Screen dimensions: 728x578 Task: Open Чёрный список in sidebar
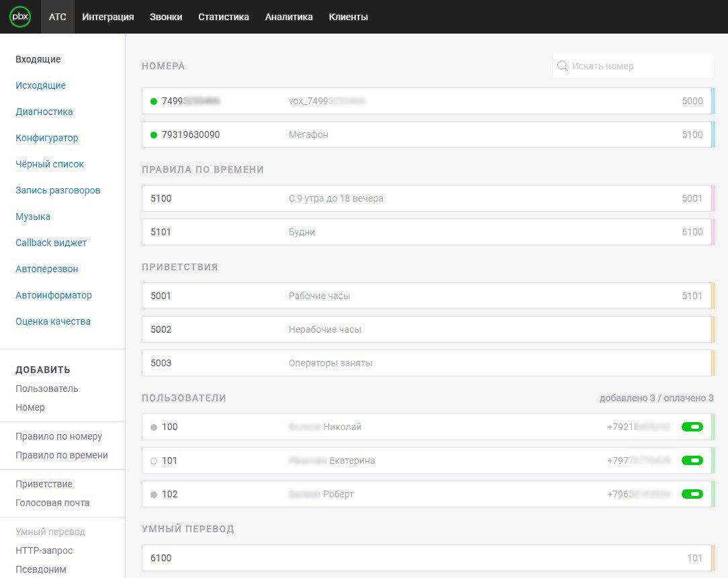(50, 164)
